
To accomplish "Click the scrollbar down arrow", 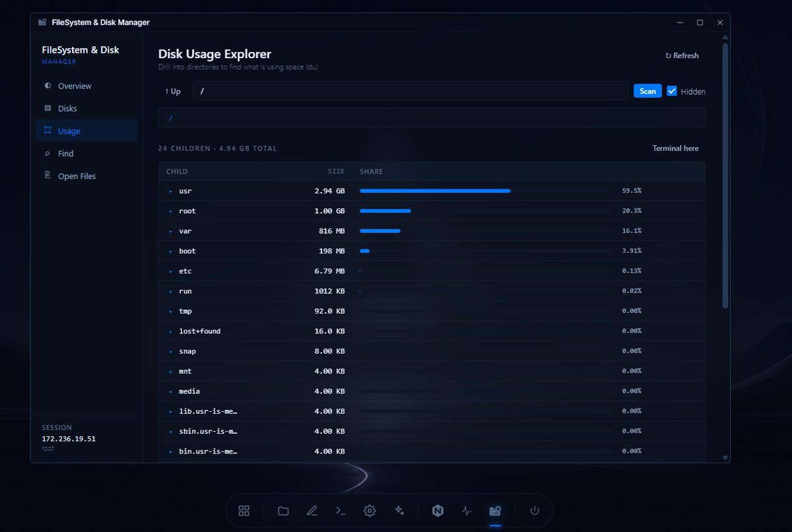I will [726, 457].
